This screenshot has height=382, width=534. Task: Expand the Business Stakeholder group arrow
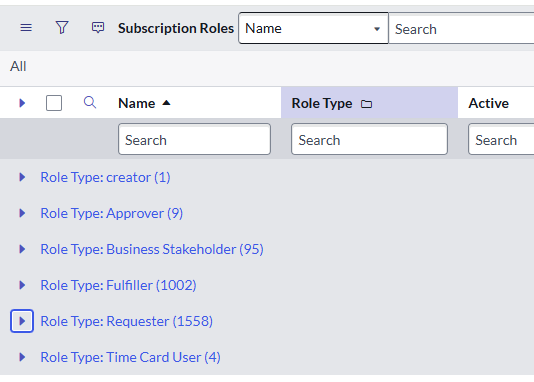pyautogui.click(x=22, y=249)
